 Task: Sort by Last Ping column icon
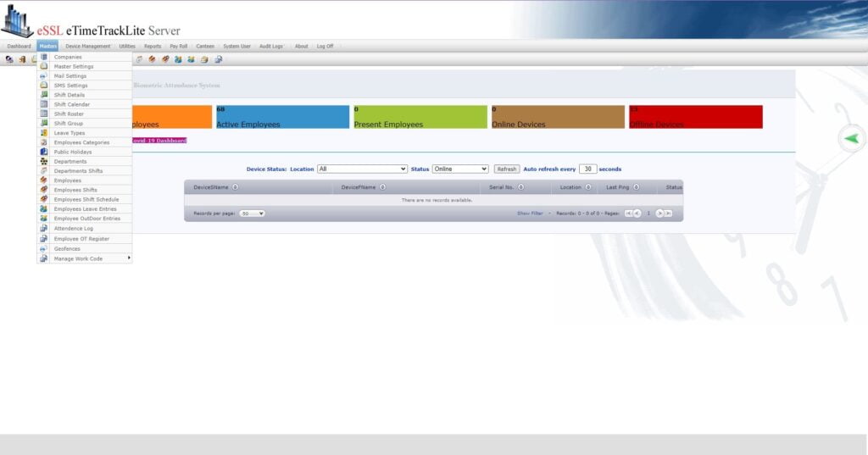pyautogui.click(x=636, y=187)
